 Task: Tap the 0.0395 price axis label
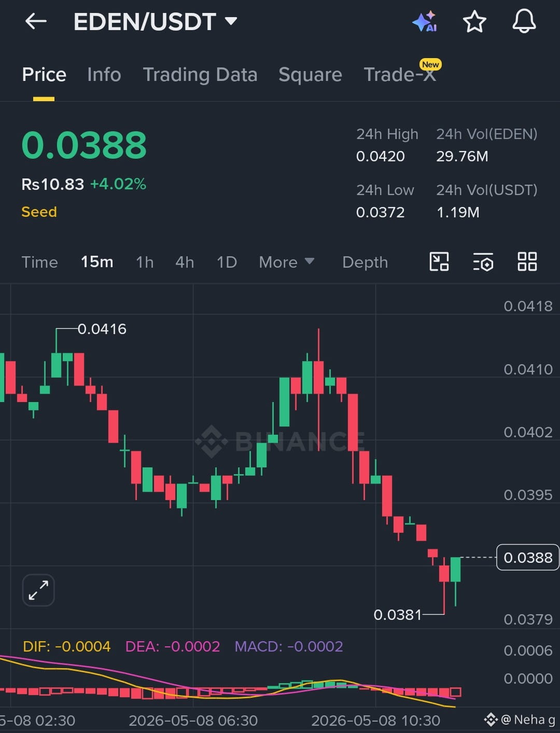(528, 495)
